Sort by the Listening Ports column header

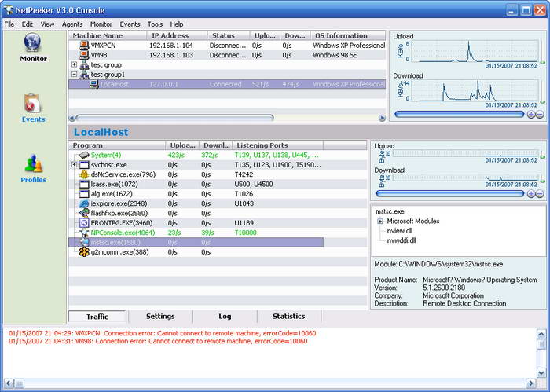click(x=261, y=145)
